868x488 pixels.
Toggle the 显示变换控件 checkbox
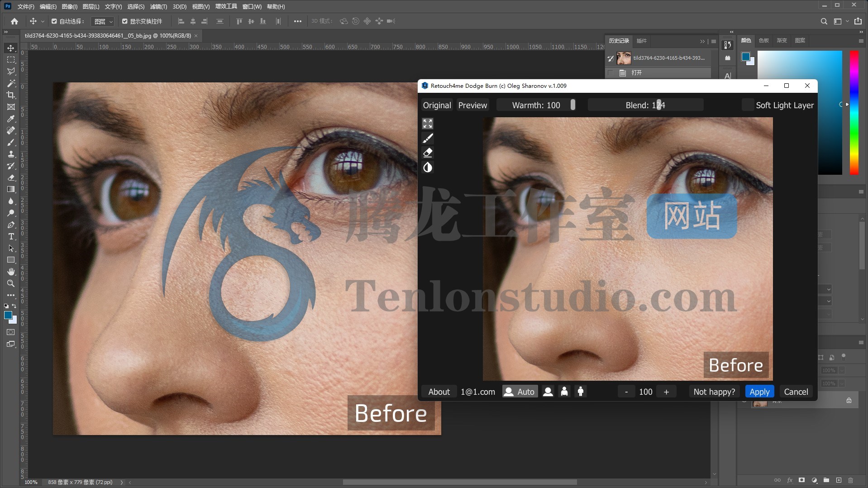click(x=125, y=21)
